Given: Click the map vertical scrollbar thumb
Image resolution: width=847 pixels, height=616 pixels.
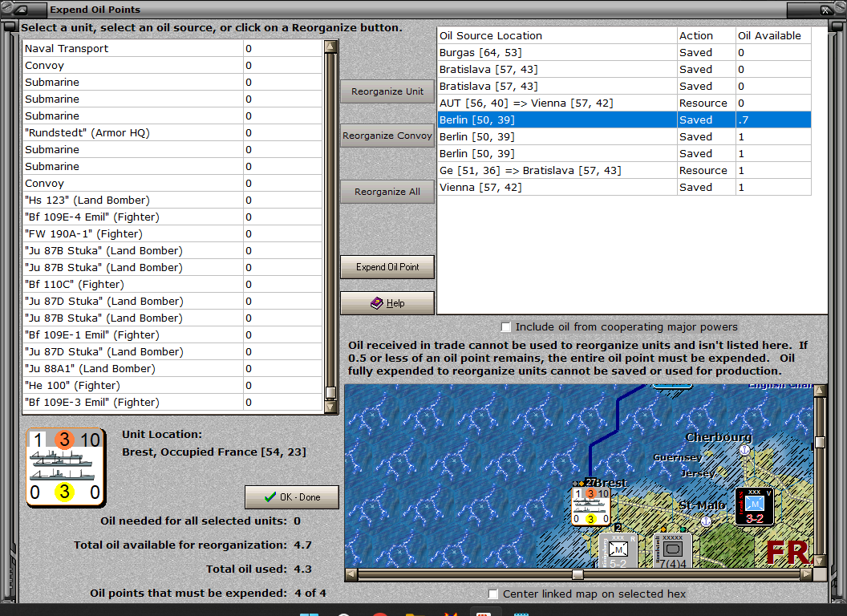Looking at the screenshot, I should click(820, 442).
